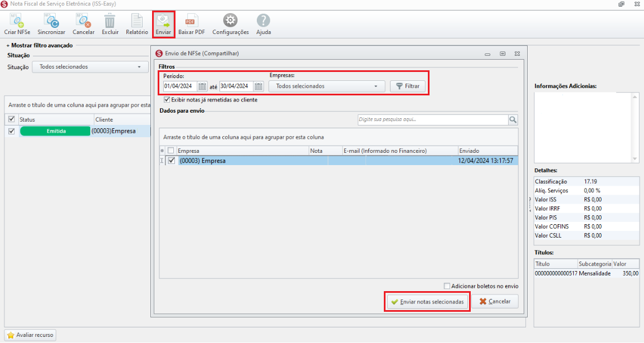Click Classificação value 17.19
Viewport: 644px width, 343px height.
coord(591,181)
